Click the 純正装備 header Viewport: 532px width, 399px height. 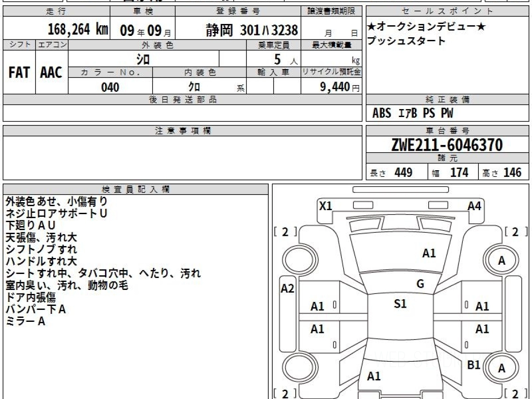(x=448, y=100)
